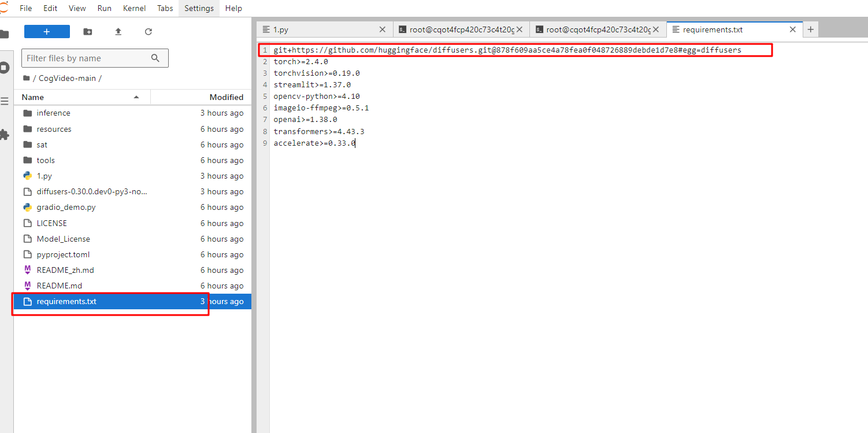Select the 1.py file in browser
868x433 pixels.
tap(132, 176)
